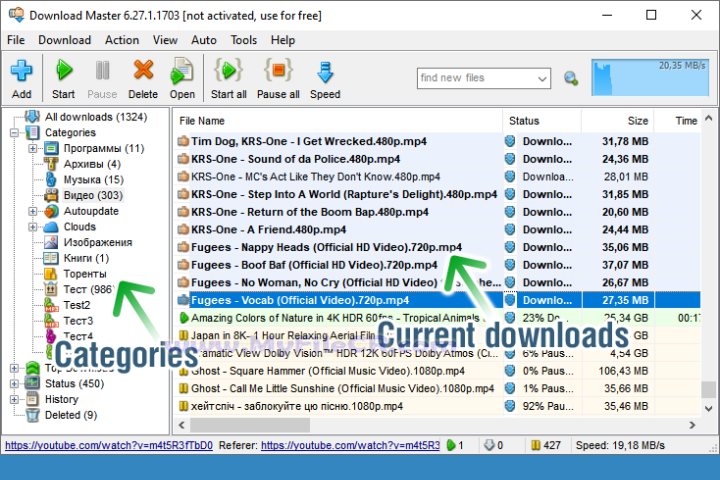Image resolution: width=720 pixels, height=480 pixels.
Task: Click the download speed graph panel
Action: click(x=650, y=77)
